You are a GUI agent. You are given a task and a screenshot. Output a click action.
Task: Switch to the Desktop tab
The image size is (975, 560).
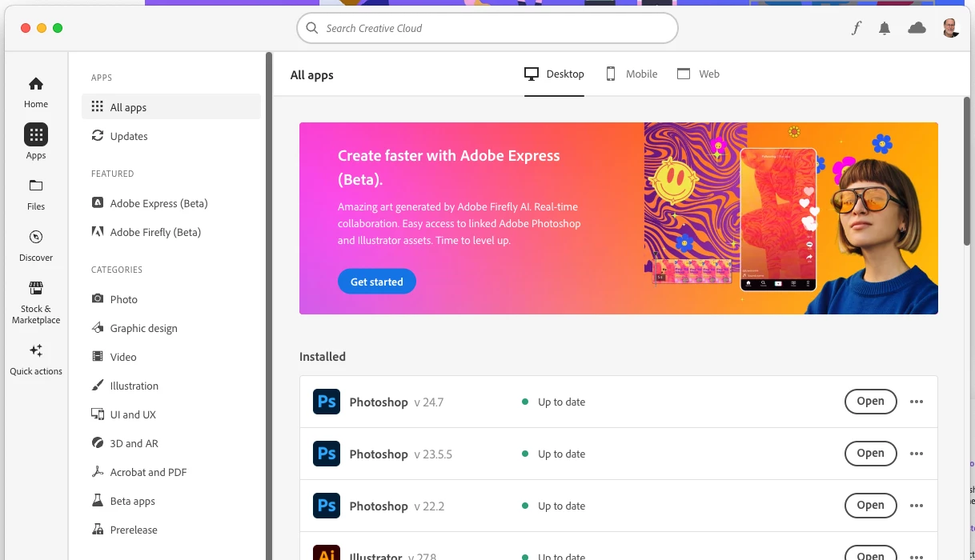click(554, 74)
